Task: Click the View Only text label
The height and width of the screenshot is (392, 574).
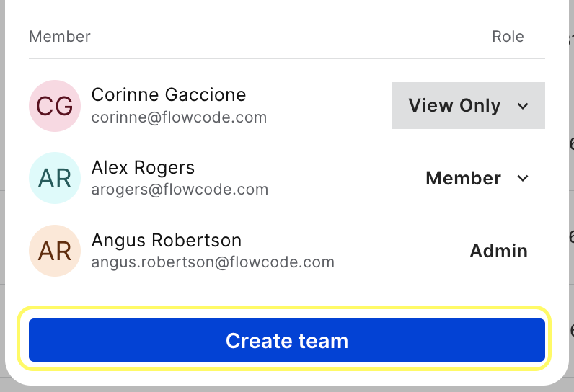Action: (454, 106)
